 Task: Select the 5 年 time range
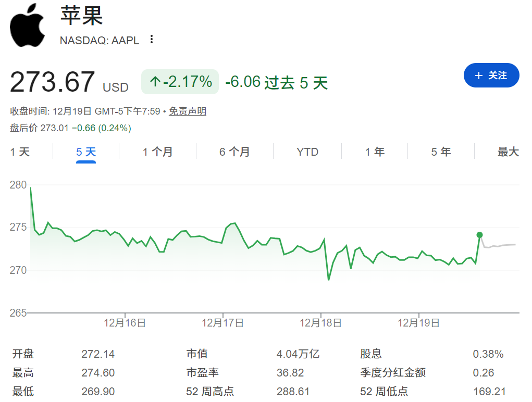pyautogui.click(x=440, y=152)
